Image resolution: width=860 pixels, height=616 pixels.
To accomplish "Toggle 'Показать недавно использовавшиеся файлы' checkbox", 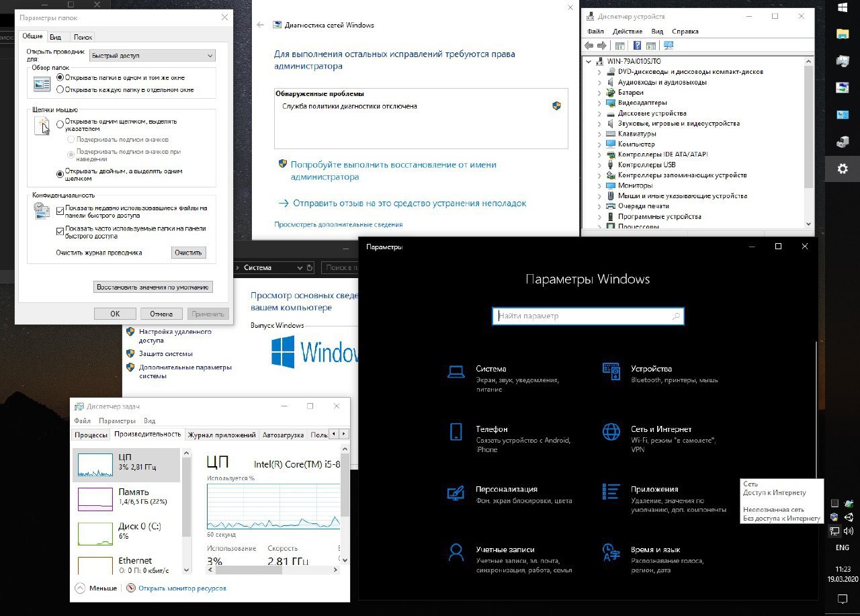I will coord(60,211).
